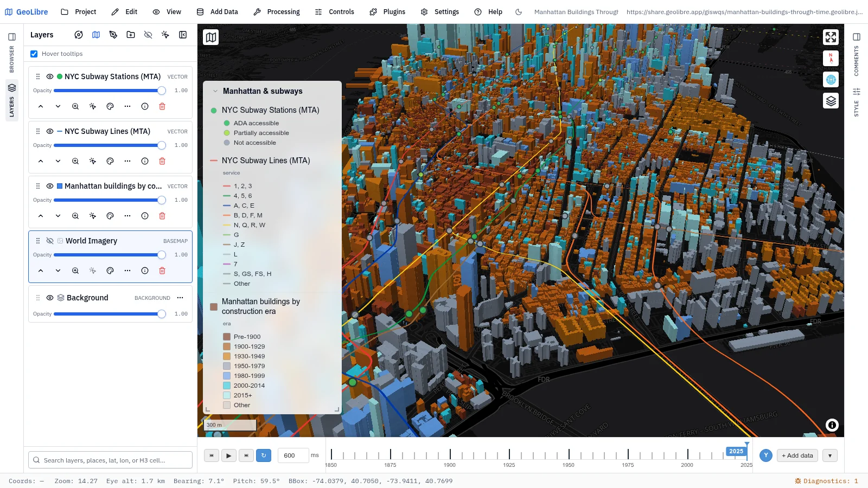Image resolution: width=868 pixels, height=488 pixels.
Task: Click the globe/orbit icon in Layers header
Action: 79,35
